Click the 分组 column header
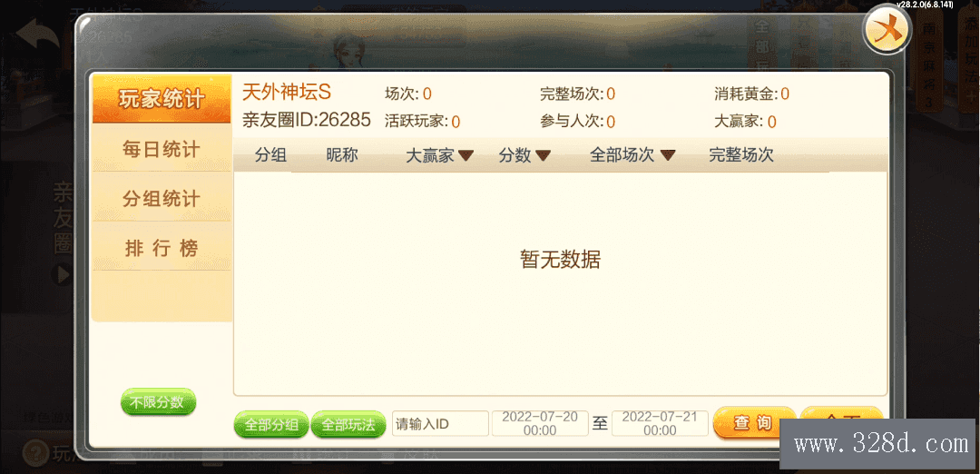The height and width of the screenshot is (474, 980). pos(270,155)
